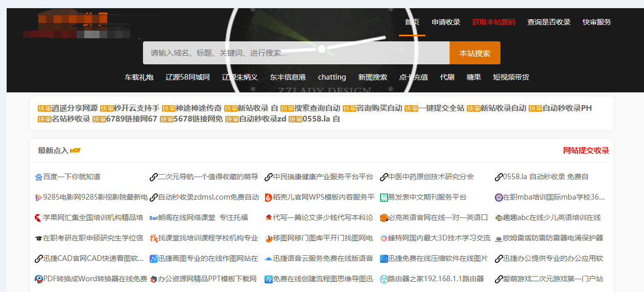Click the Baidu paw favicon next to 百度一下你就知道
The image size is (644, 292).
click(x=39, y=177)
